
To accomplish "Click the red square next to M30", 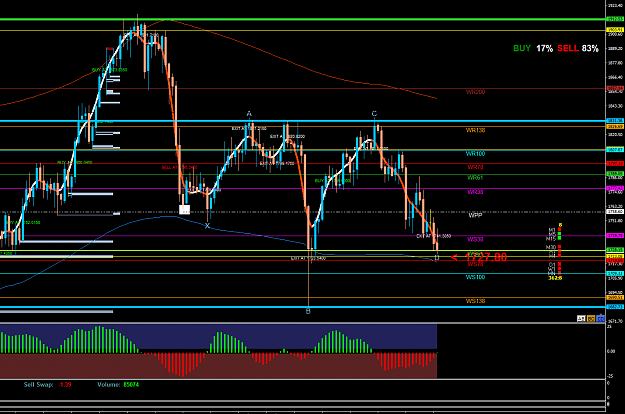I will [559, 247].
